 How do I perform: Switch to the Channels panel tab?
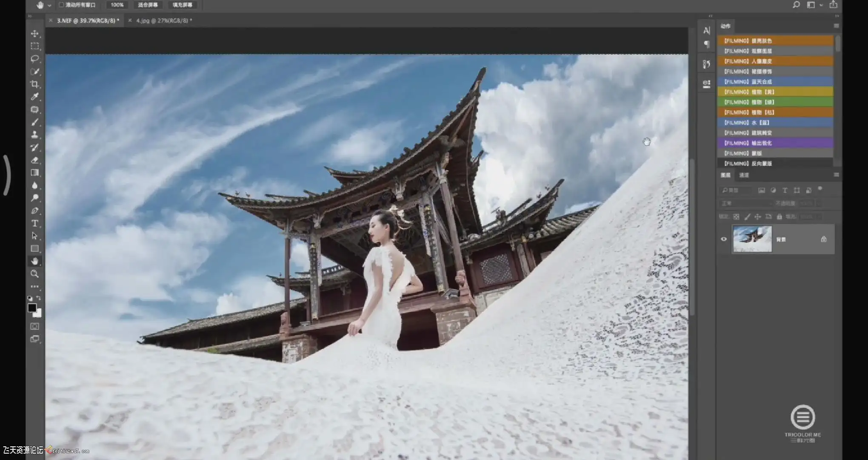pyautogui.click(x=744, y=175)
